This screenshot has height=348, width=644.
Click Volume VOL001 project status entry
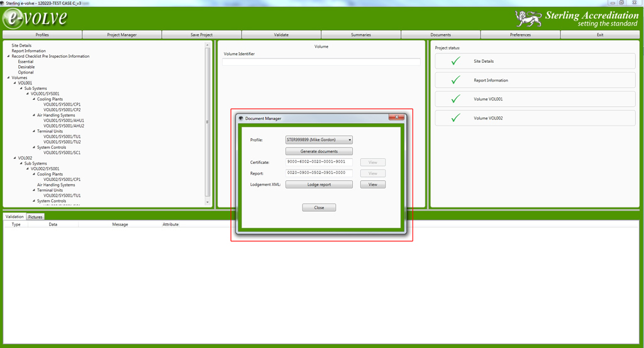[535, 99]
